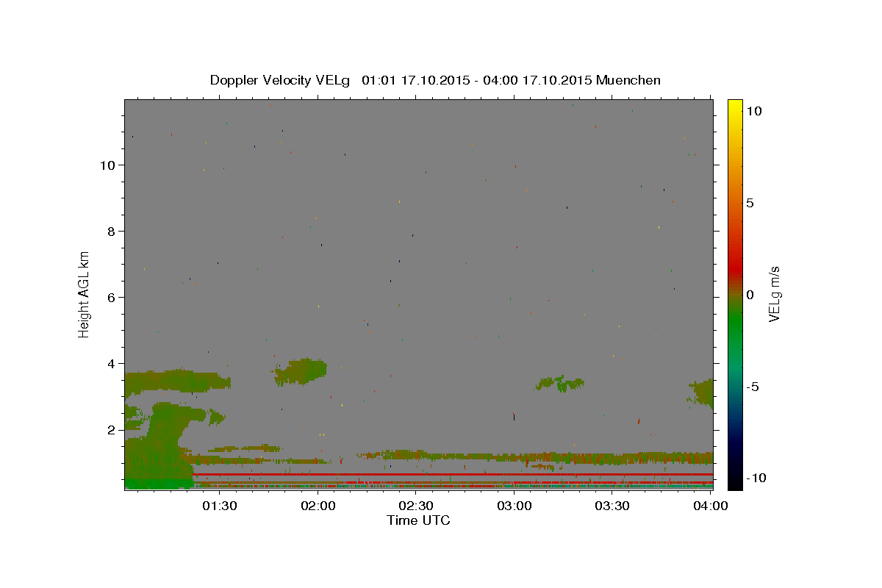Screen dimensions: 882x588
Task: Select the 03:30 time tick label
Action: pos(612,506)
